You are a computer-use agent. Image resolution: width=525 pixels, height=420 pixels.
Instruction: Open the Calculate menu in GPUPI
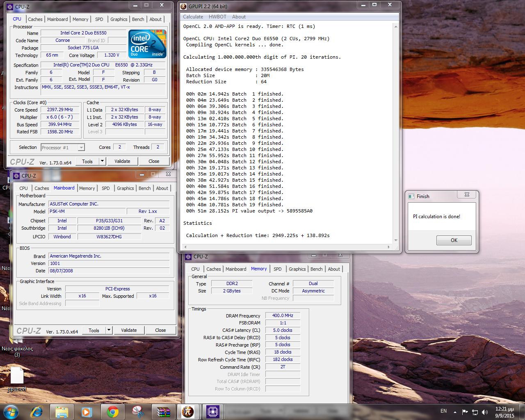193,17
